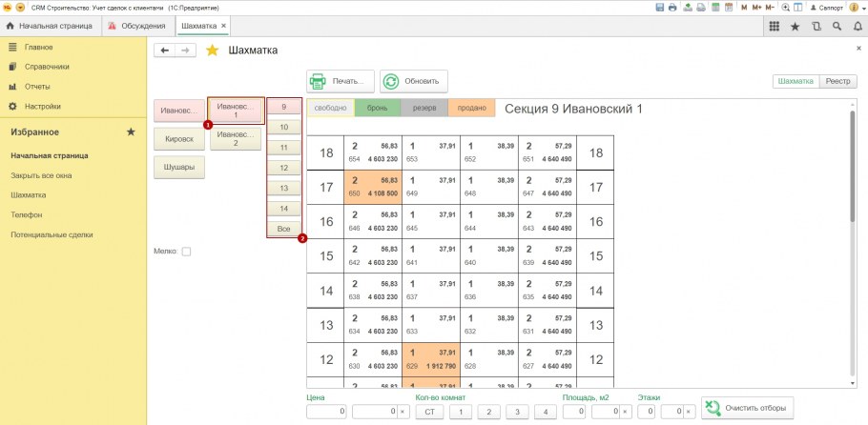The image size is (868, 425).
Task: Click the printer icon in title bar
Action: tap(672, 7)
